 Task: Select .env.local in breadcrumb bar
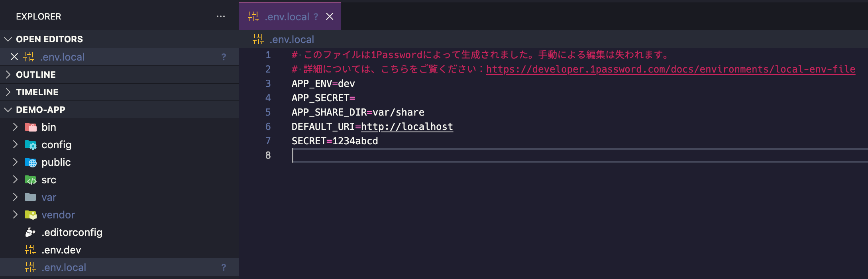[291, 39]
